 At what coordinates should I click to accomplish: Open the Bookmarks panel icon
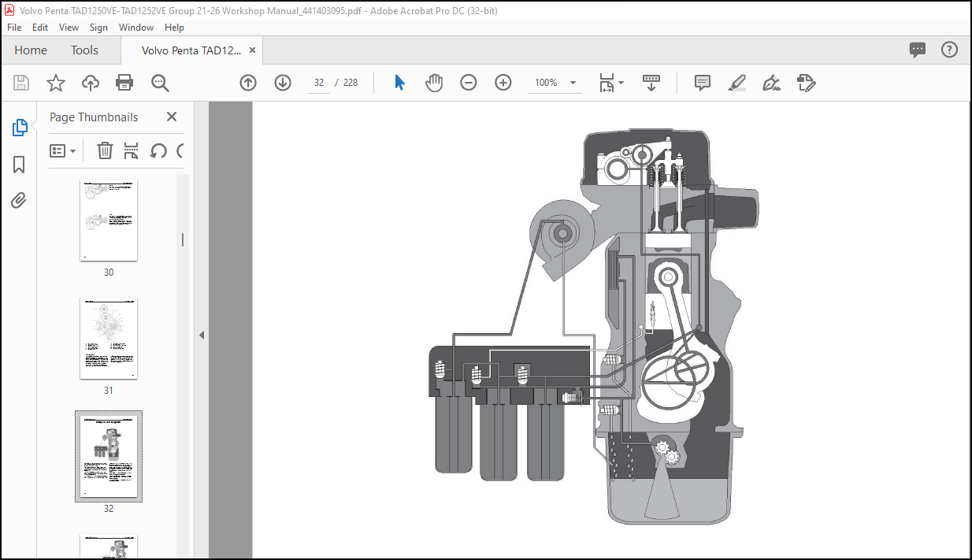(x=20, y=165)
